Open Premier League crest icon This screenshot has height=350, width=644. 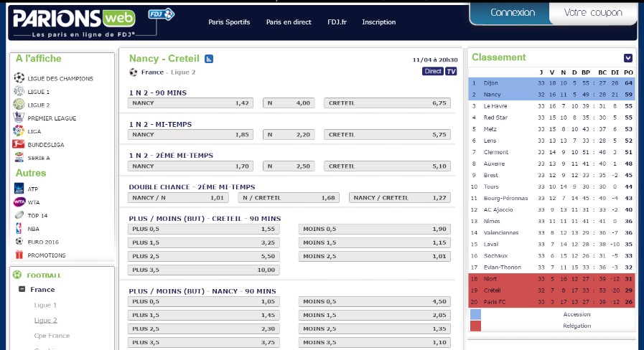tap(19, 118)
